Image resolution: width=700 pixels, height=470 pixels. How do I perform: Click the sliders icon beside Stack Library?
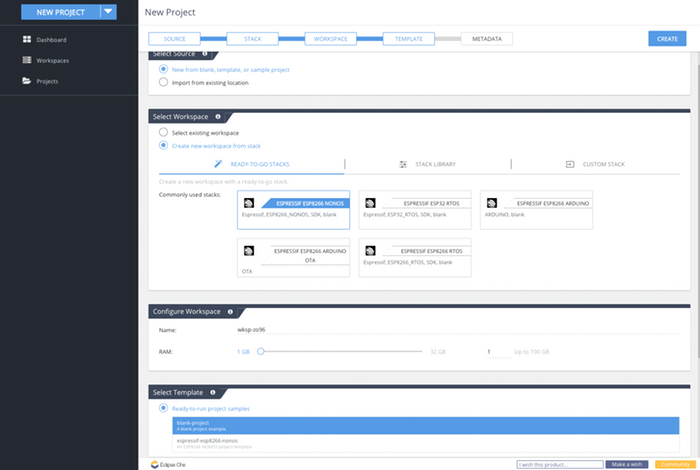pyautogui.click(x=403, y=164)
